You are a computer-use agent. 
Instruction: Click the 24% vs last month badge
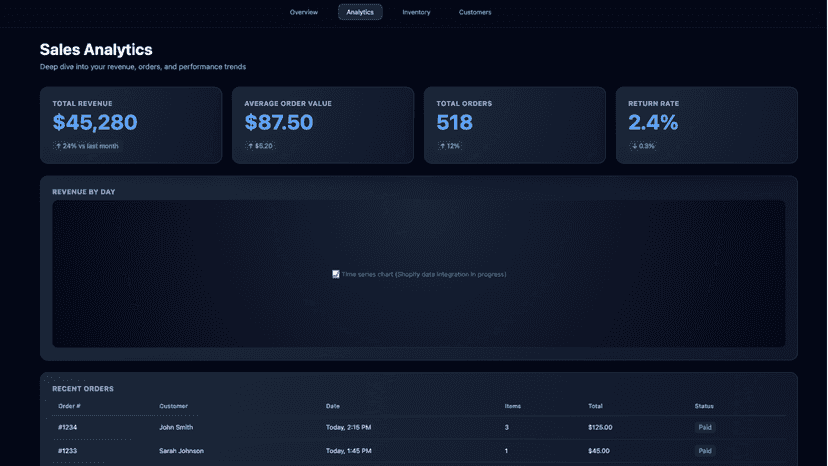88,146
